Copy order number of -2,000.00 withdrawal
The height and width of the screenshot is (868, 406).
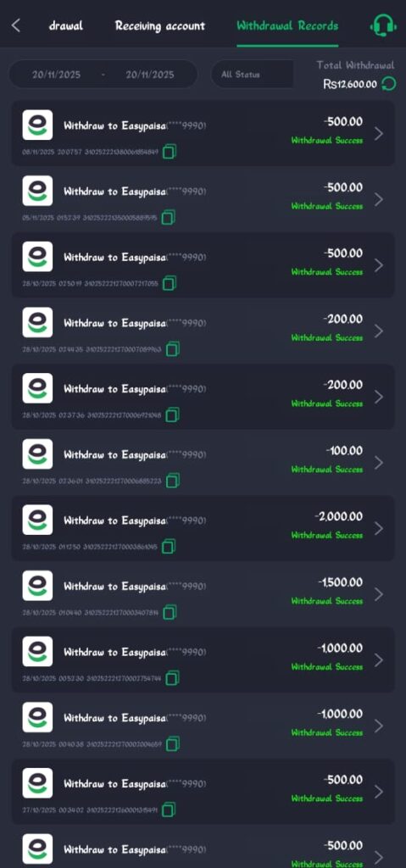click(x=169, y=547)
